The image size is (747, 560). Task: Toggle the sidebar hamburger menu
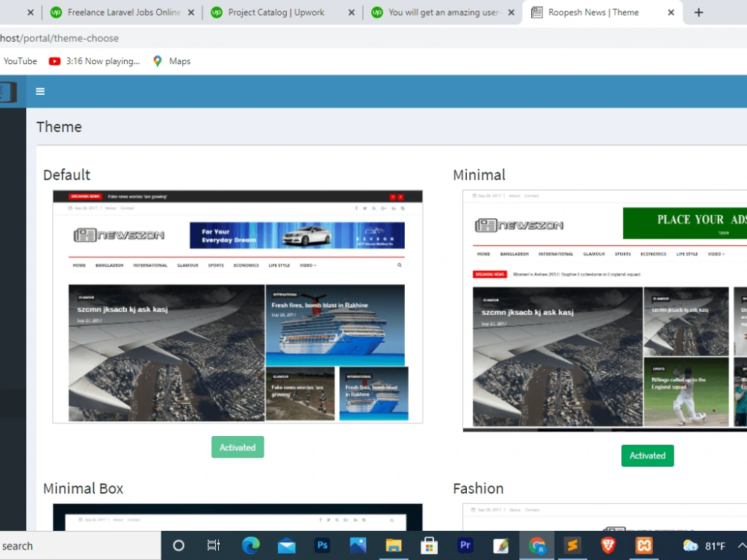(x=40, y=91)
